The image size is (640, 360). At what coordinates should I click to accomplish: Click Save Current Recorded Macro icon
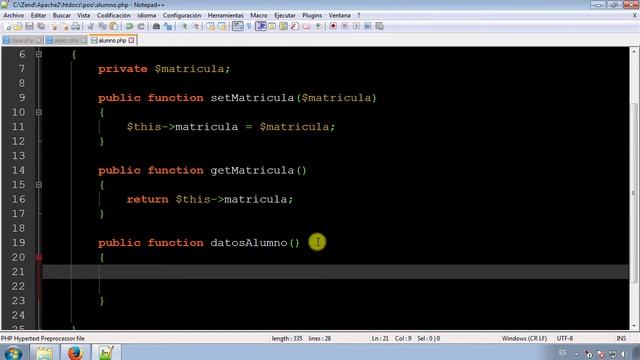click(x=379, y=27)
